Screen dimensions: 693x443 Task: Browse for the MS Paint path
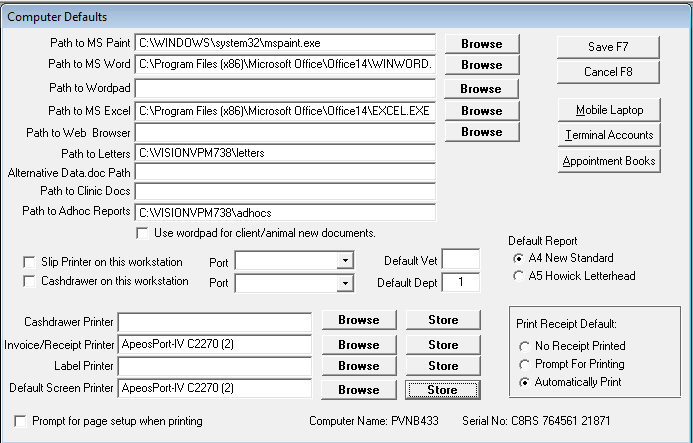coord(482,44)
